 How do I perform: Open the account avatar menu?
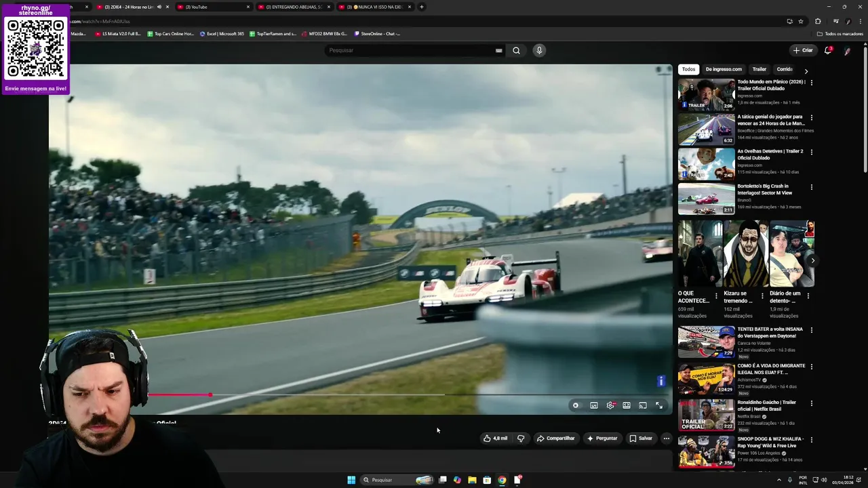(847, 50)
